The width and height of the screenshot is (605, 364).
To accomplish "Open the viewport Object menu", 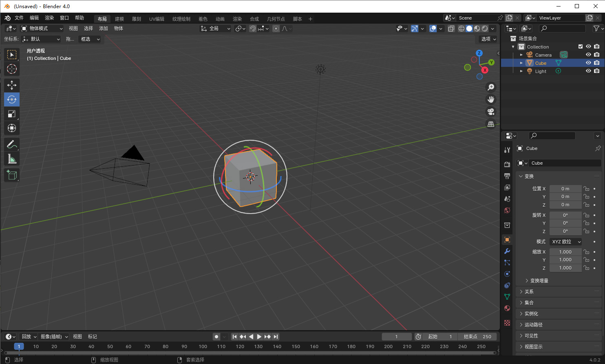I will coord(119,29).
